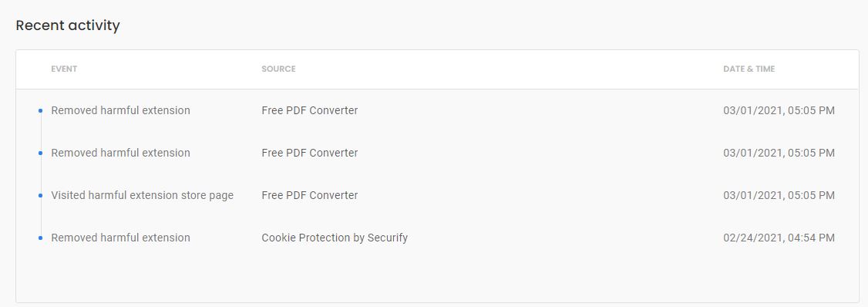Click the timeline dot next to Visited harmful extension store page
This screenshot has width=868, height=307.
(40, 196)
